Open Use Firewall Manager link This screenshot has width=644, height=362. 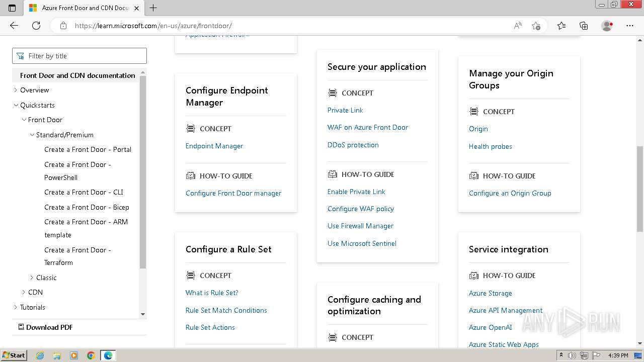360,226
